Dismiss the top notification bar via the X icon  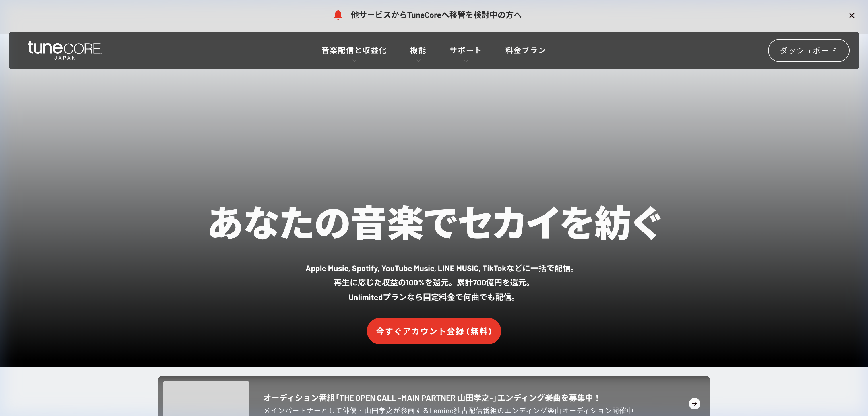(852, 15)
